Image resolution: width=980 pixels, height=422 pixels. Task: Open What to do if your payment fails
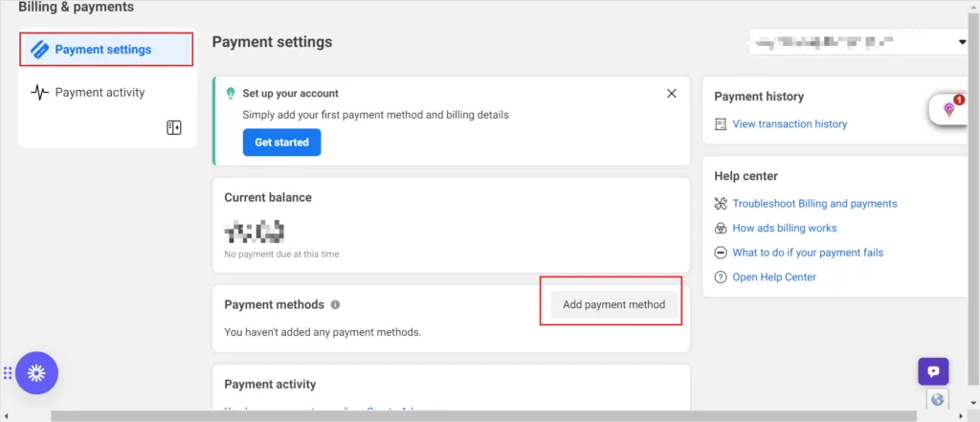[808, 253]
